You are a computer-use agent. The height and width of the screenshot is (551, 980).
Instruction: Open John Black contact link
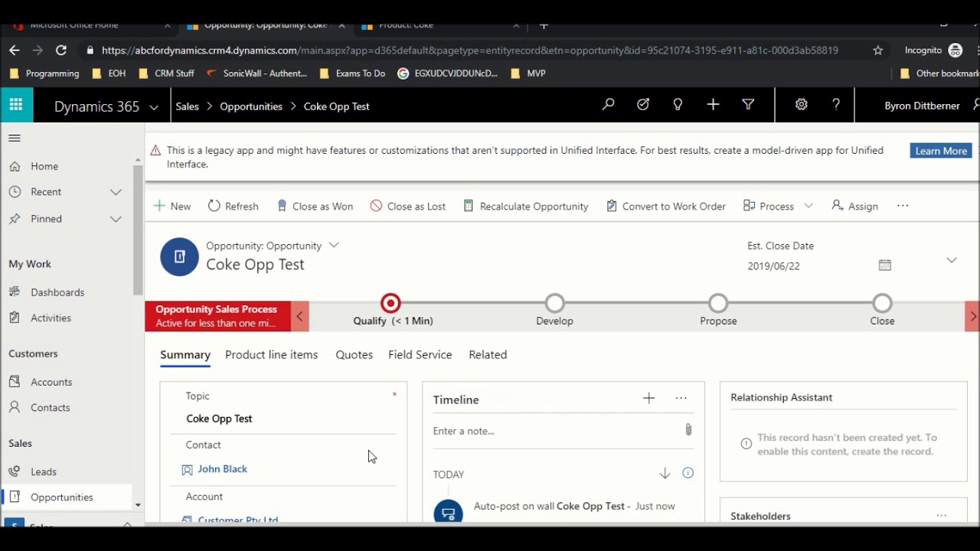tap(222, 469)
